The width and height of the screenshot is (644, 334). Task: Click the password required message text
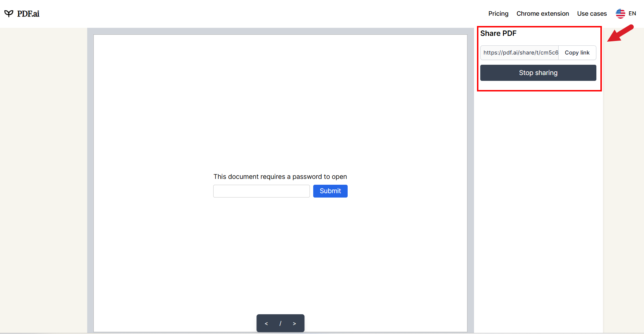pos(280,177)
